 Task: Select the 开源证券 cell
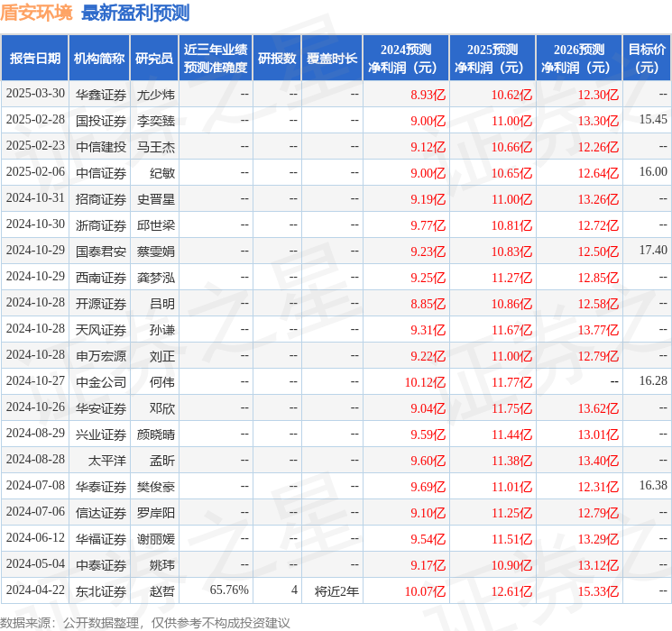tap(101, 303)
